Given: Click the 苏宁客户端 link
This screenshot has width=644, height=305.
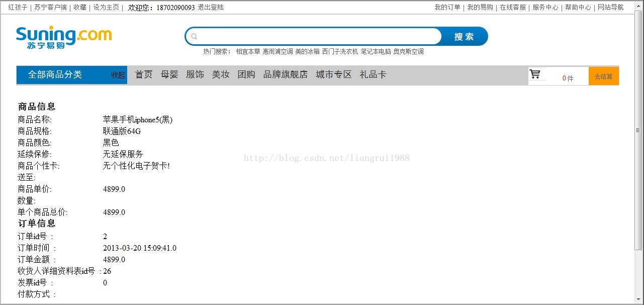Looking at the screenshot, I should coord(50,8).
